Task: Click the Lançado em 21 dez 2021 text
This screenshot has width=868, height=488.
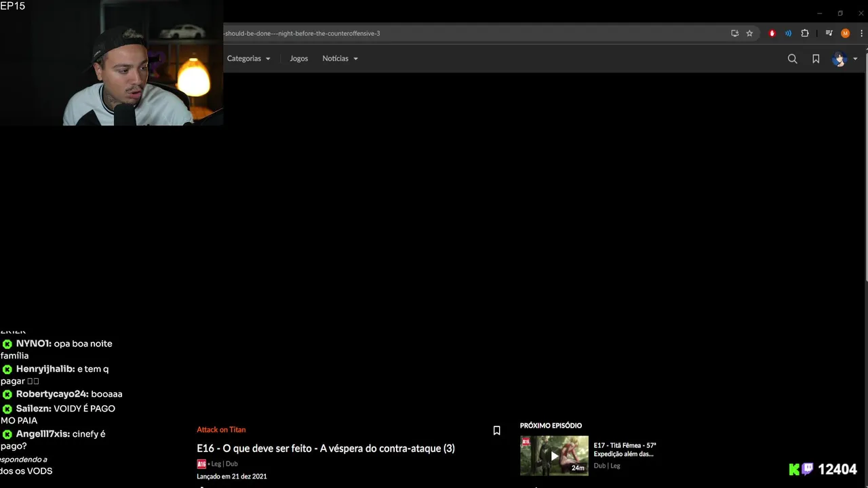Action: [x=232, y=476]
